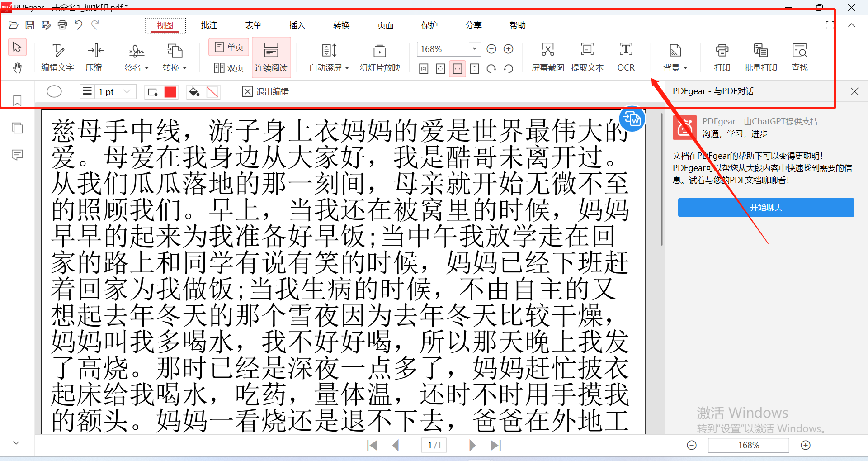Click the stroke color shape icon
The width and height of the screenshot is (868, 461).
pos(153,92)
